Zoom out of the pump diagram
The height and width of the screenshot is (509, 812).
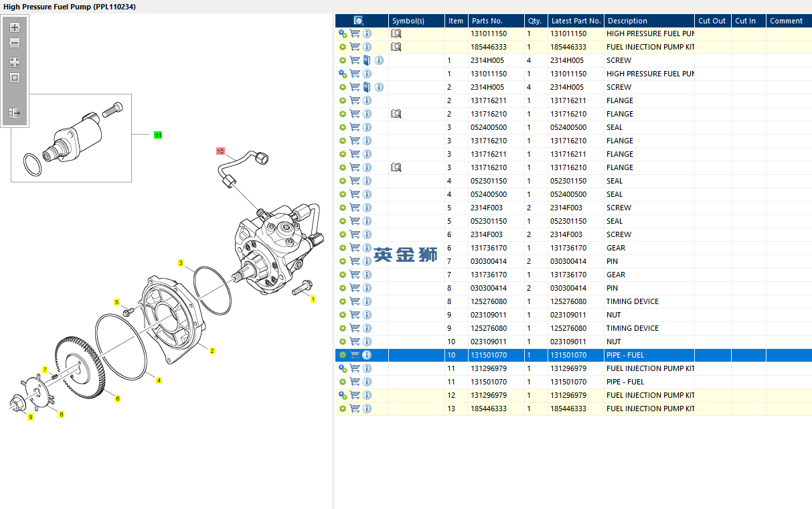pyautogui.click(x=15, y=43)
